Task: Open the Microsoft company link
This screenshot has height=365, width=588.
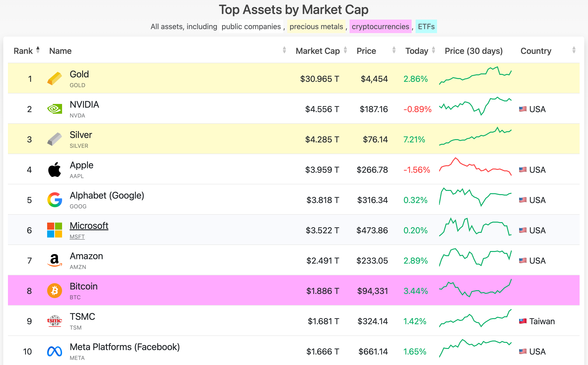Action: (89, 226)
